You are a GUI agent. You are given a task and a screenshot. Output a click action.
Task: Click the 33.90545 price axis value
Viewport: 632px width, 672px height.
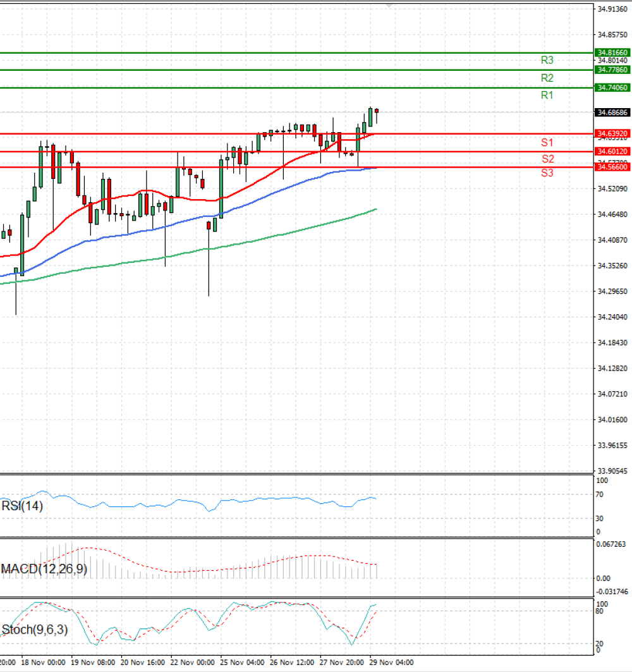coord(612,471)
